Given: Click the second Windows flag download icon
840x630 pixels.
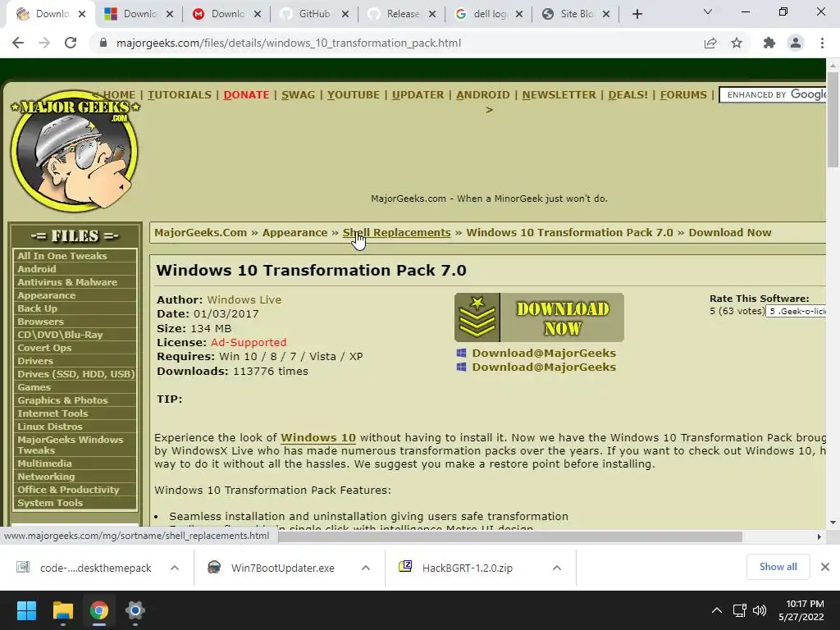Looking at the screenshot, I should [x=461, y=367].
